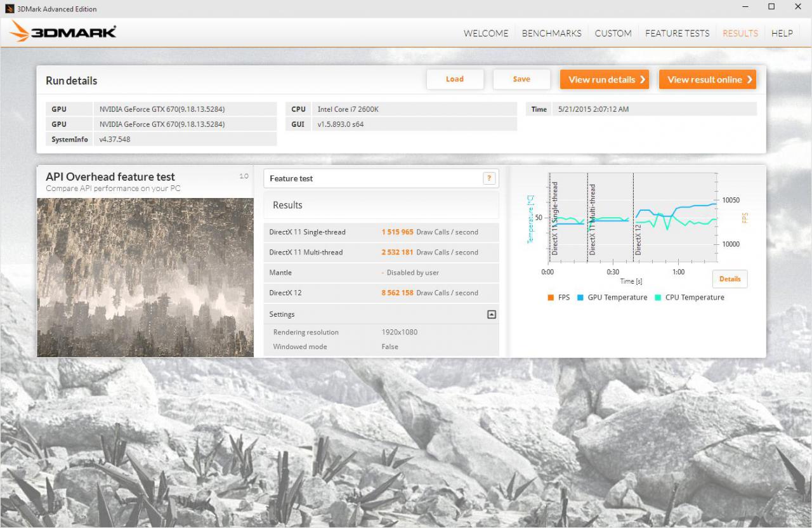Click the GUI v1.5.893.0 s64 value
Image resolution: width=812 pixels, height=528 pixels.
pos(341,124)
